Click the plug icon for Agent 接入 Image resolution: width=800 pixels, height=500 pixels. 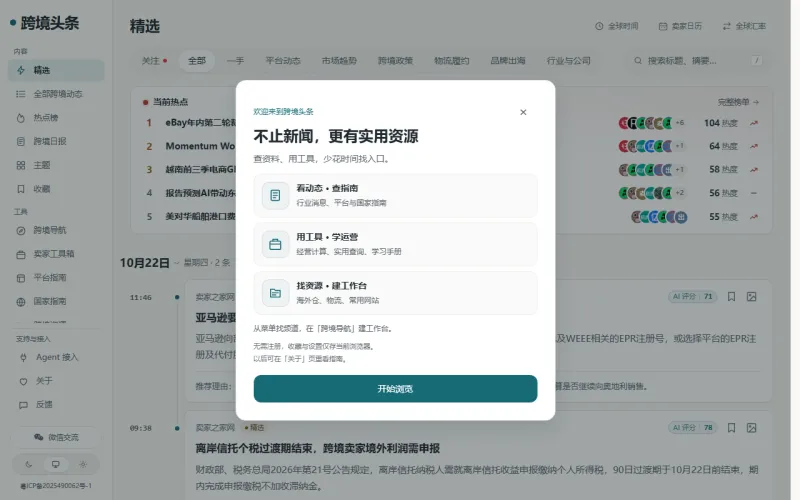click(23, 358)
